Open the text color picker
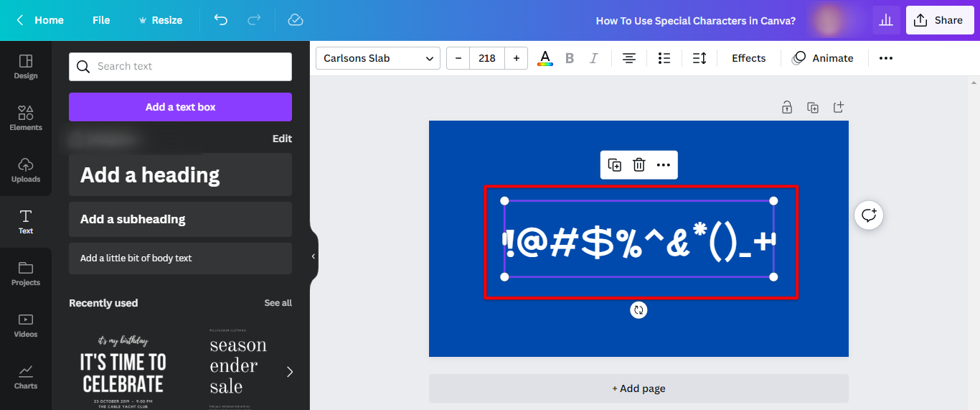The width and height of the screenshot is (980, 410). 545,58
